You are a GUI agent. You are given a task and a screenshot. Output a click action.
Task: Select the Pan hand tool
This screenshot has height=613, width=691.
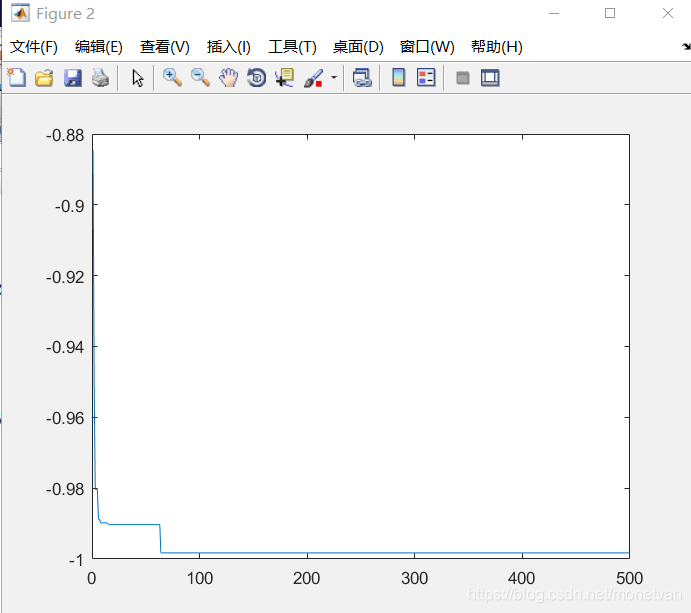tap(228, 78)
